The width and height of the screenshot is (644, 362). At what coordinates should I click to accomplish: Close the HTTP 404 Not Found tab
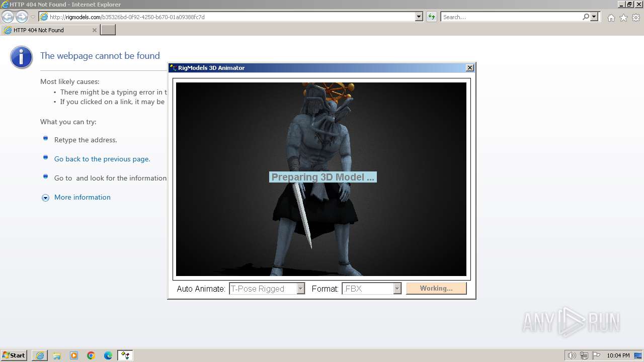tap(94, 30)
